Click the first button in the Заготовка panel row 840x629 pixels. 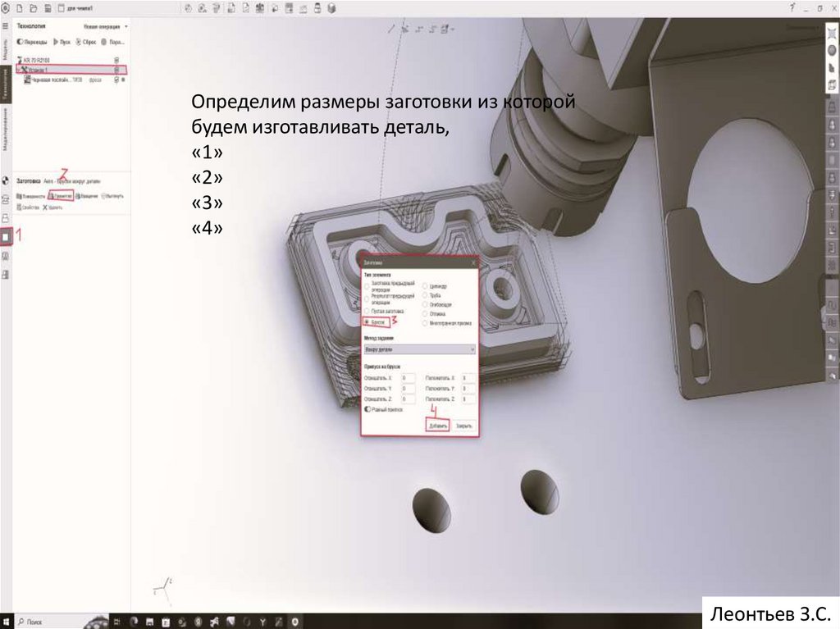tap(30, 196)
